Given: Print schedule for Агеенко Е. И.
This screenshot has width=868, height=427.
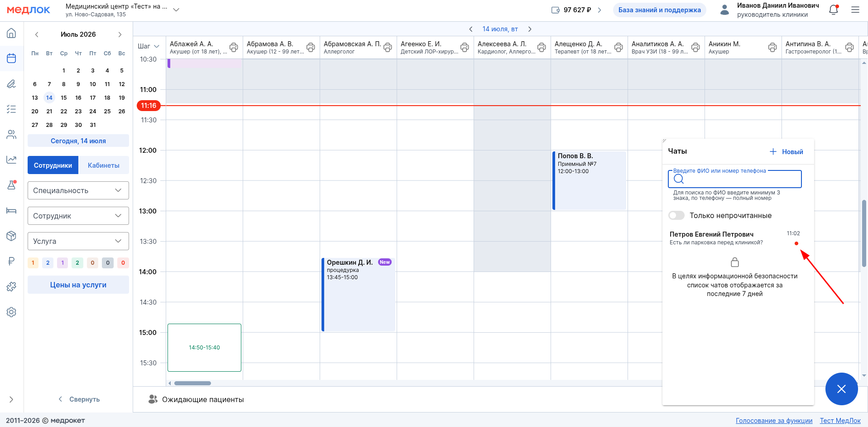Looking at the screenshot, I should tap(465, 47).
